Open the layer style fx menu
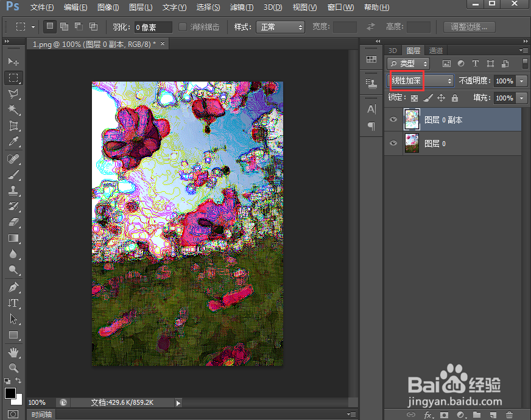The height and width of the screenshot is (420, 531). click(x=428, y=415)
